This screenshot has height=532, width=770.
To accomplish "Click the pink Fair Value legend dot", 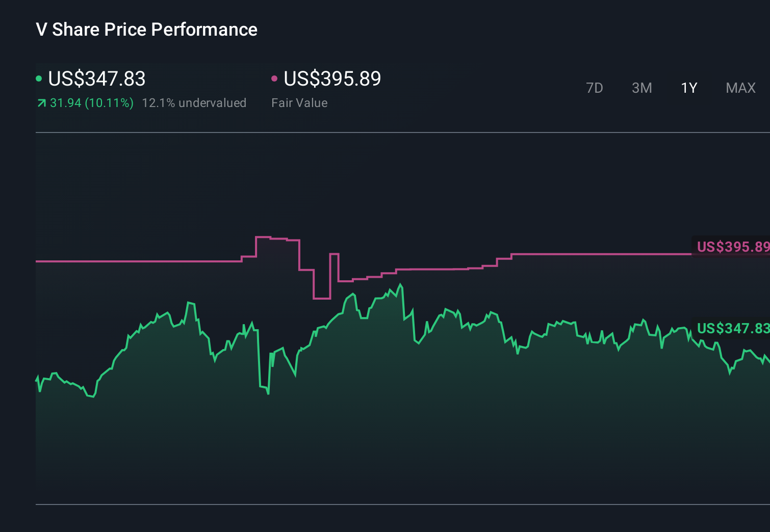I will [275, 77].
